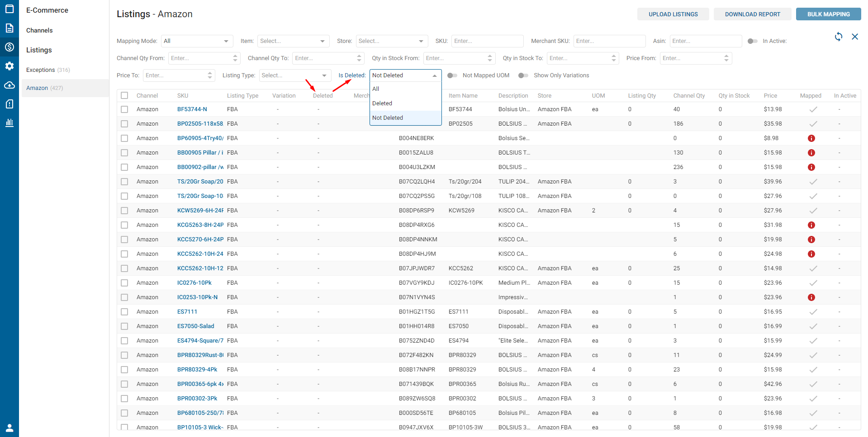Sort by the Price column header
Viewport: 868px width, 437px height.
(770, 96)
